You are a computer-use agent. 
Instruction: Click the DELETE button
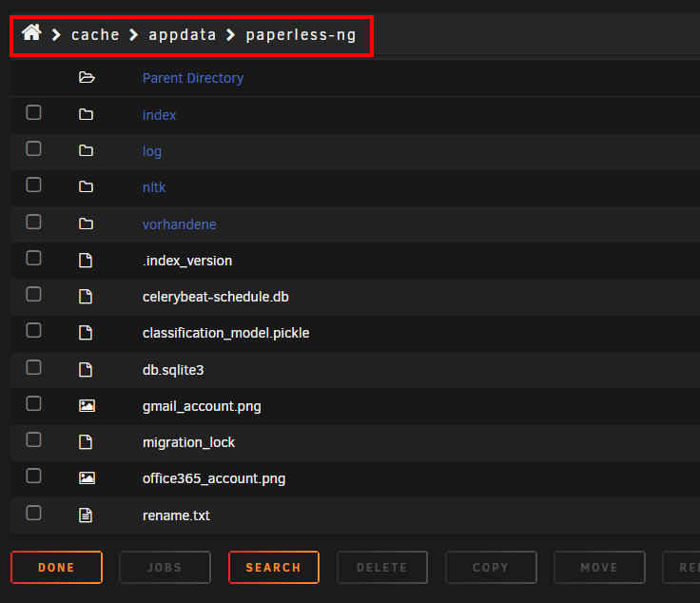coord(382,567)
